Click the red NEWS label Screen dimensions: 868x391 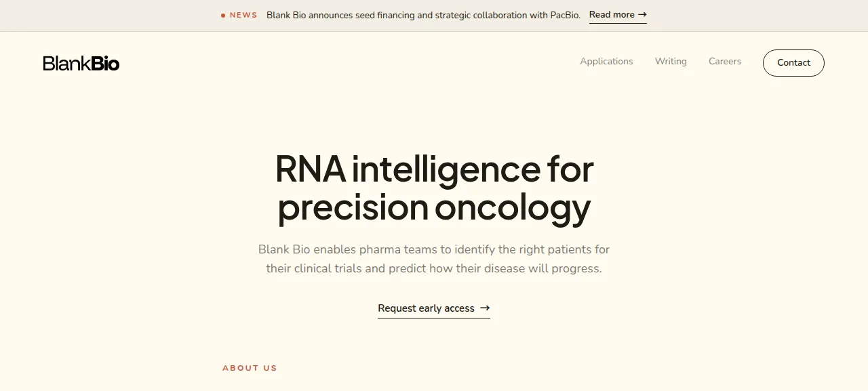tap(243, 15)
